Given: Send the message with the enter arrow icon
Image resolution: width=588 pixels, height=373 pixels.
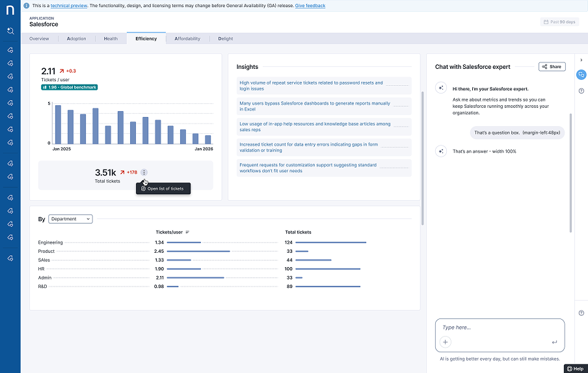Looking at the screenshot, I should click(x=554, y=342).
